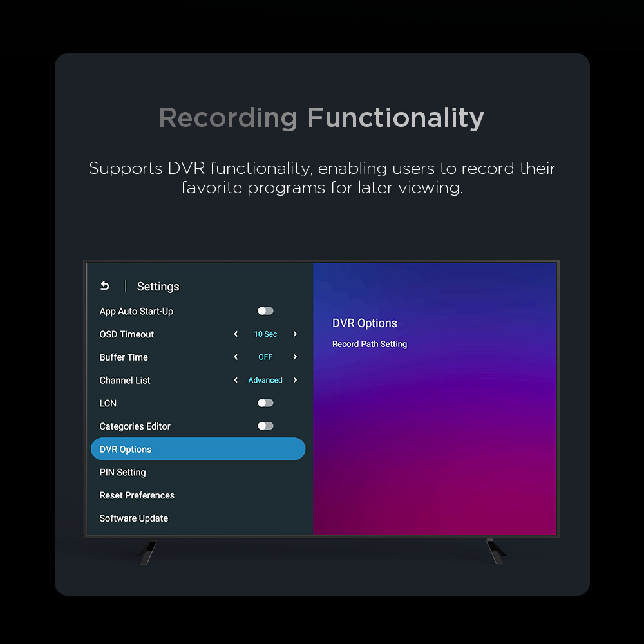Open PIN Setting menu entry
Viewport: 644px width, 644px height.
coord(122,472)
